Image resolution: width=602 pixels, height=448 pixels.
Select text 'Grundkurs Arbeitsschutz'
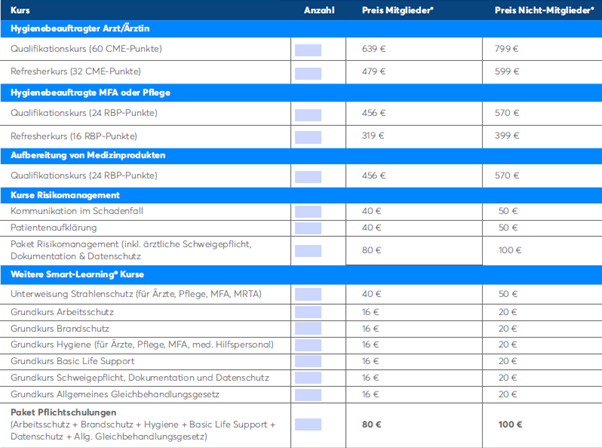click(62, 312)
